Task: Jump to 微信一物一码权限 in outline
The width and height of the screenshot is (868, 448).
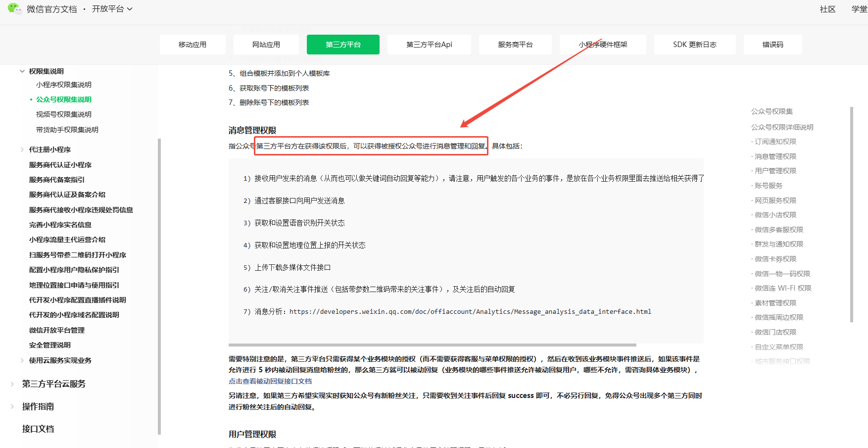Action: (782, 274)
